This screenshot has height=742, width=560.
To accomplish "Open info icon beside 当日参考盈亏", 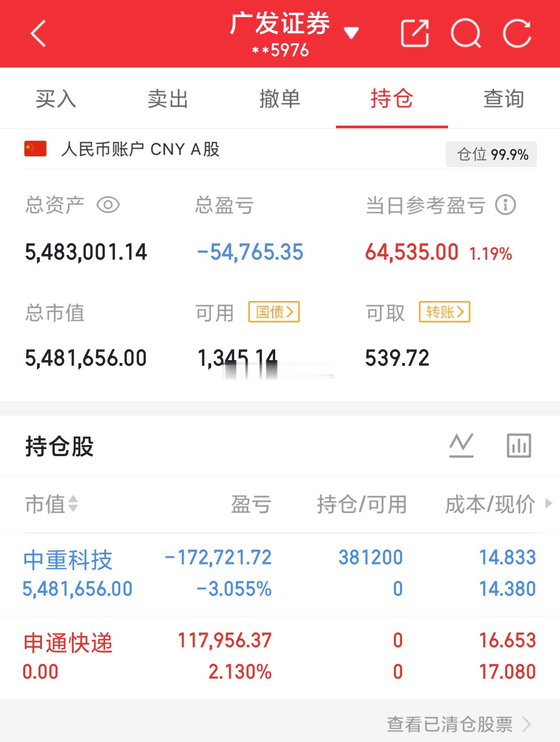I will tap(505, 205).
